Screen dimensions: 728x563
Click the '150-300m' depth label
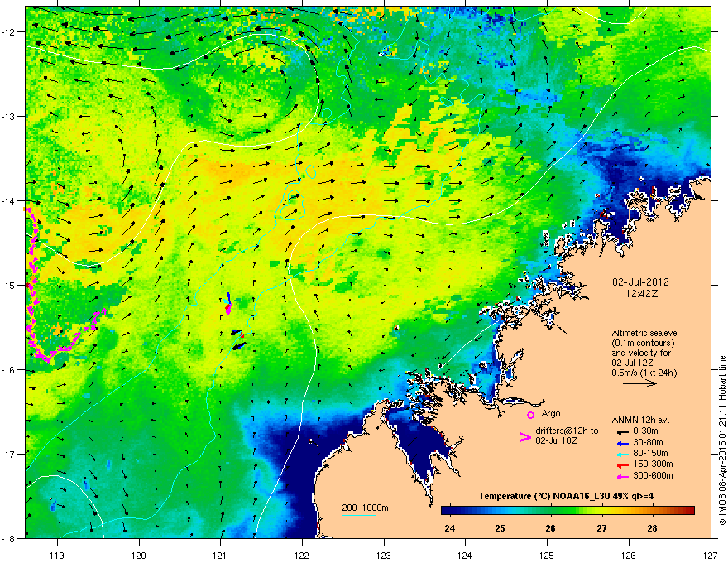click(653, 464)
